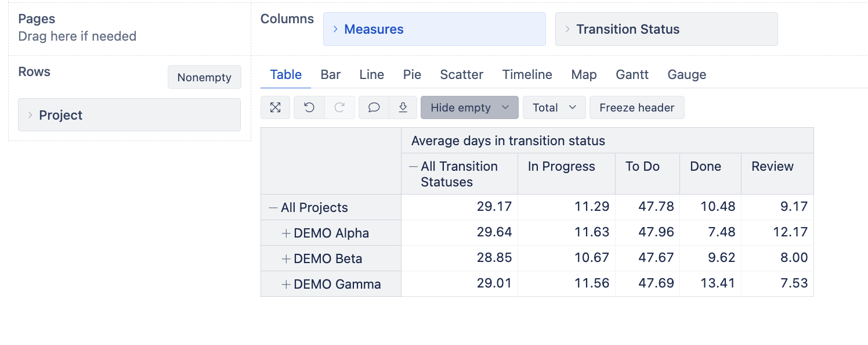This screenshot has width=868, height=345.
Task: Click the In Progress column header
Action: 561,166
